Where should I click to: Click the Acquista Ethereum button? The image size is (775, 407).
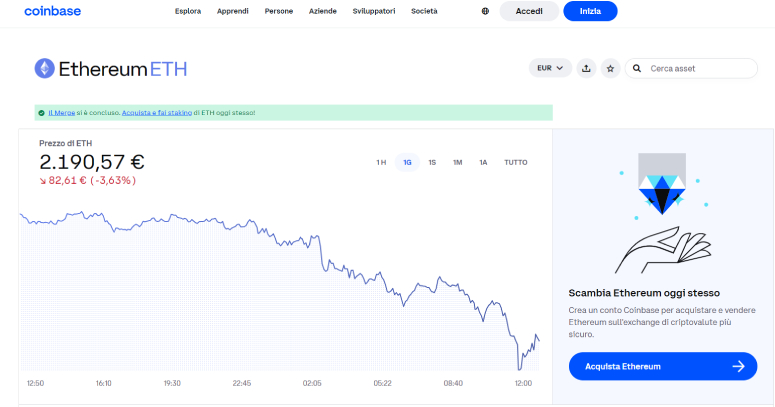[x=663, y=366]
